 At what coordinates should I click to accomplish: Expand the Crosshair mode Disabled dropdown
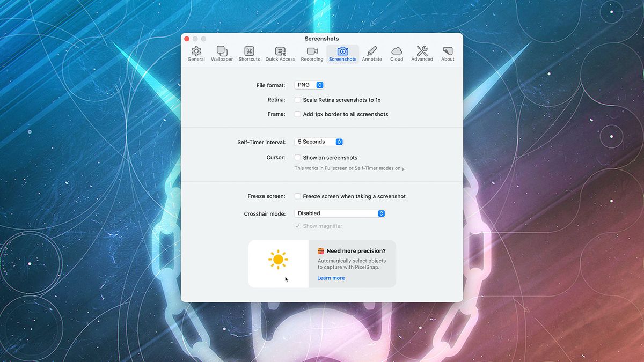pyautogui.click(x=340, y=213)
